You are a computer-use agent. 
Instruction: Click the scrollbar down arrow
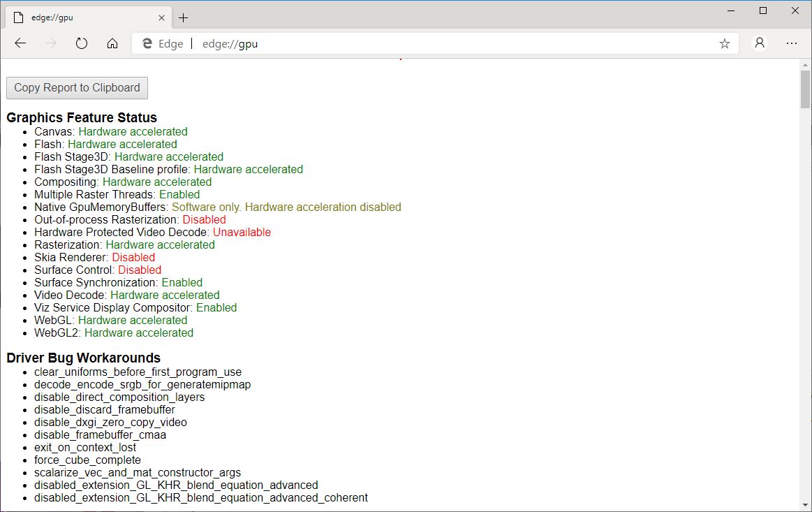point(806,506)
